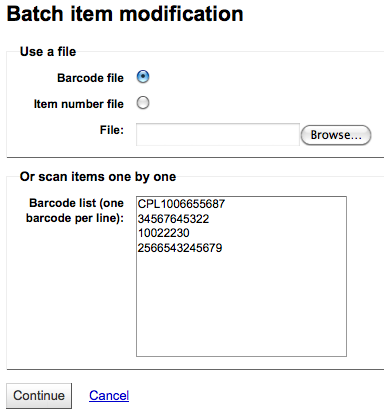Click the bold words 'barcode per line):'
The image size is (384, 415).
(75, 218)
